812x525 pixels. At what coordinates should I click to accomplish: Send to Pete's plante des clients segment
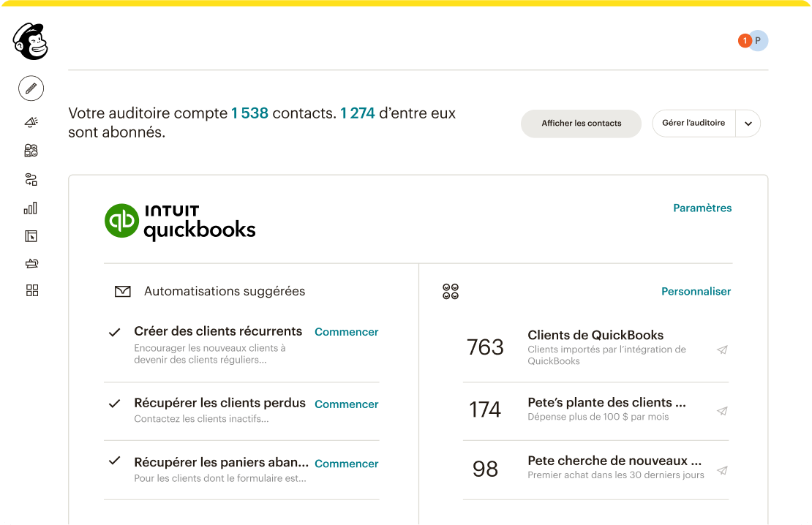(723, 411)
